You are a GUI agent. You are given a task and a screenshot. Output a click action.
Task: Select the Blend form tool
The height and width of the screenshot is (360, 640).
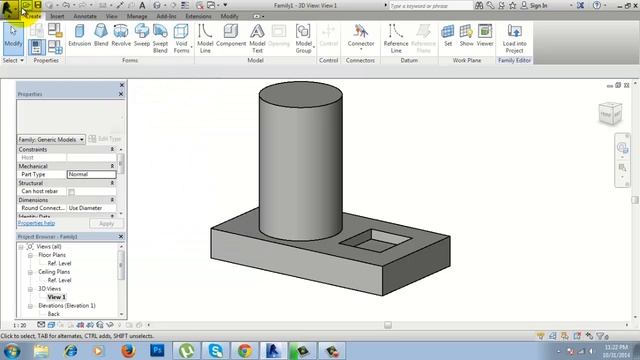coord(101,35)
